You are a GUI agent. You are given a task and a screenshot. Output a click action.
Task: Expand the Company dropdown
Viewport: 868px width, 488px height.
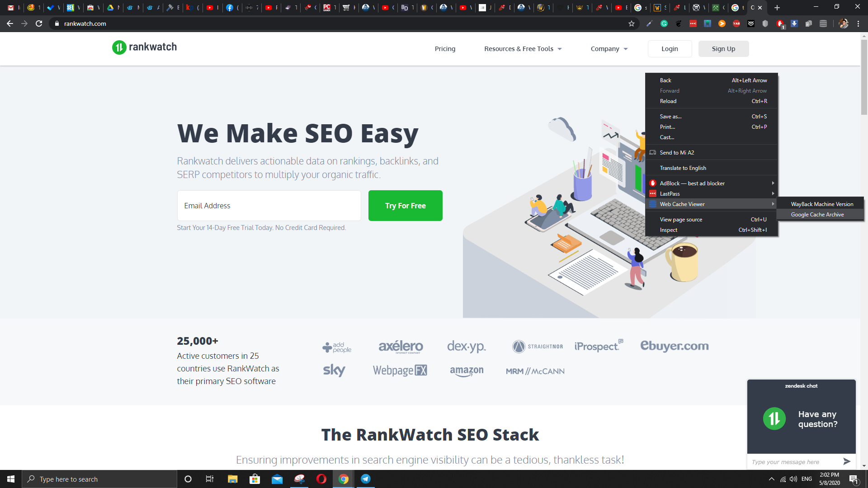click(x=609, y=49)
